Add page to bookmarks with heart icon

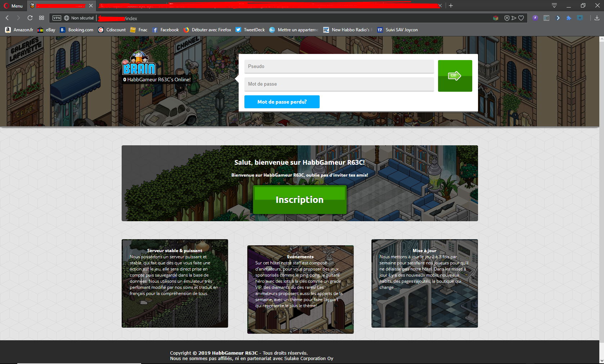(521, 18)
